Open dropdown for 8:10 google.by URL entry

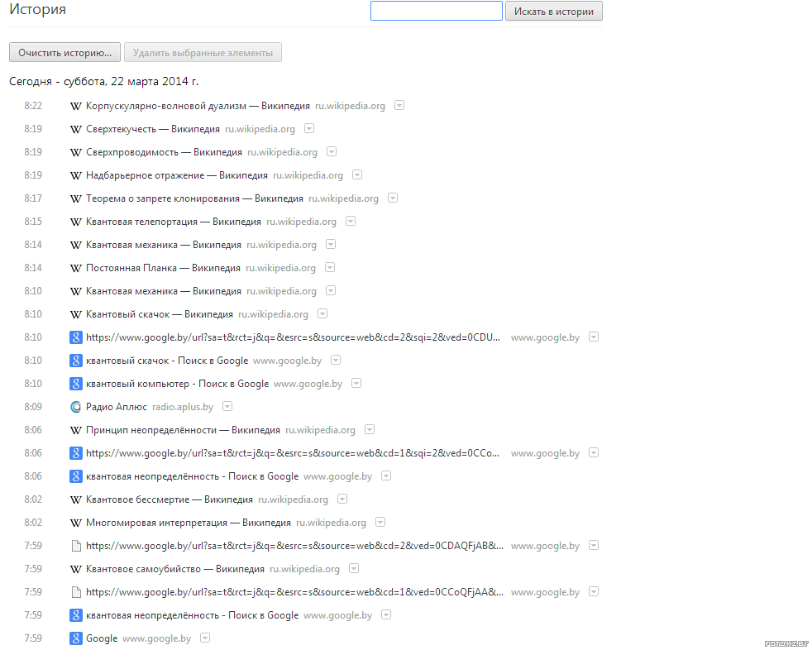(x=594, y=337)
